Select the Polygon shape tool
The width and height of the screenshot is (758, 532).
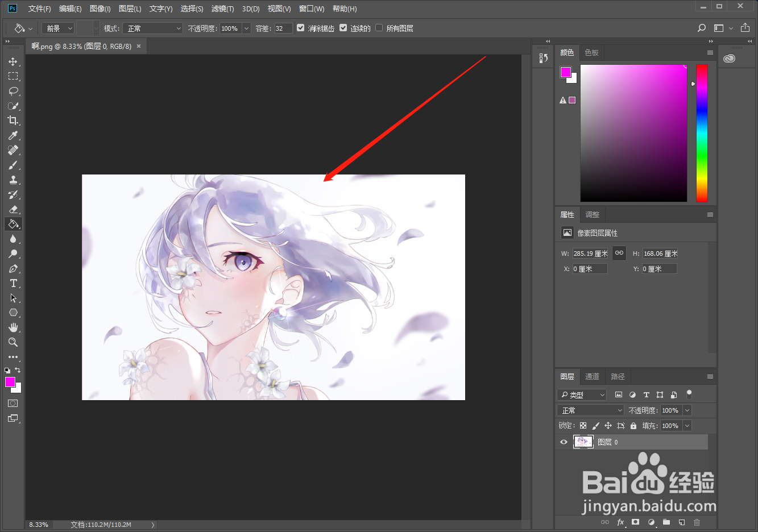13,313
